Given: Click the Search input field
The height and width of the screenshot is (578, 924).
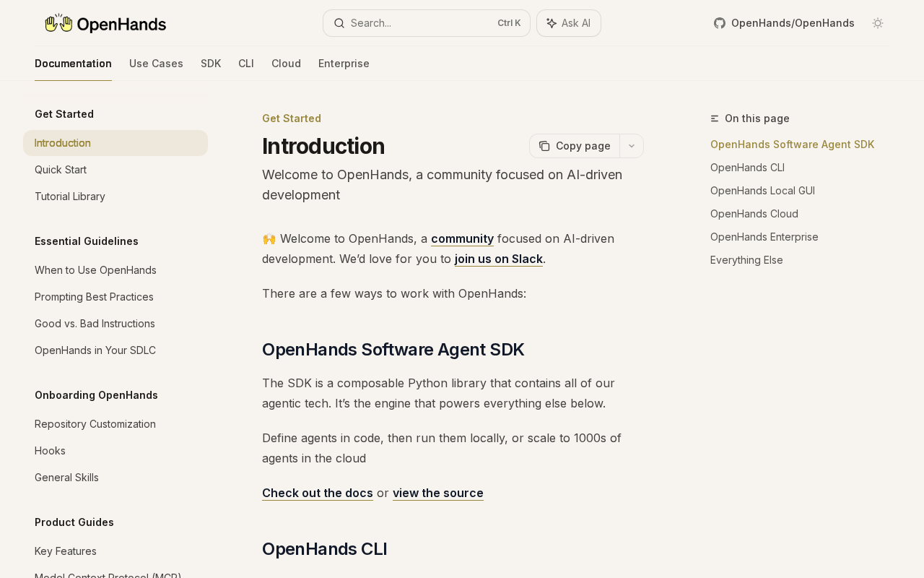Looking at the screenshot, I should coord(426,23).
